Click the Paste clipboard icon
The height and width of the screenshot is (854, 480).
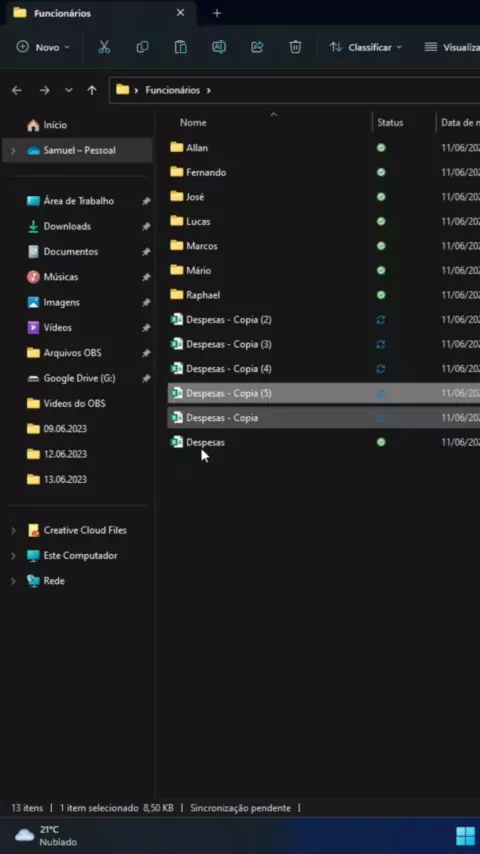coord(180,47)
